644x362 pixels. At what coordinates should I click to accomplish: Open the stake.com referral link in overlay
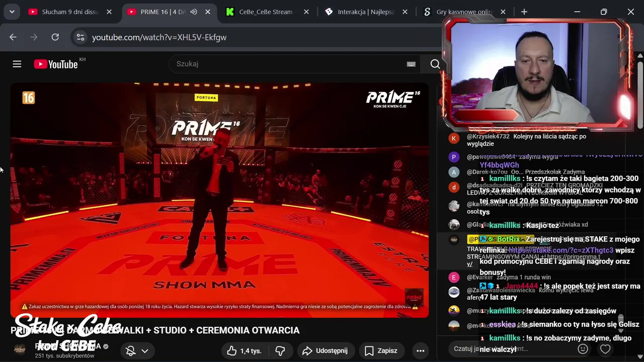(561, 250)
